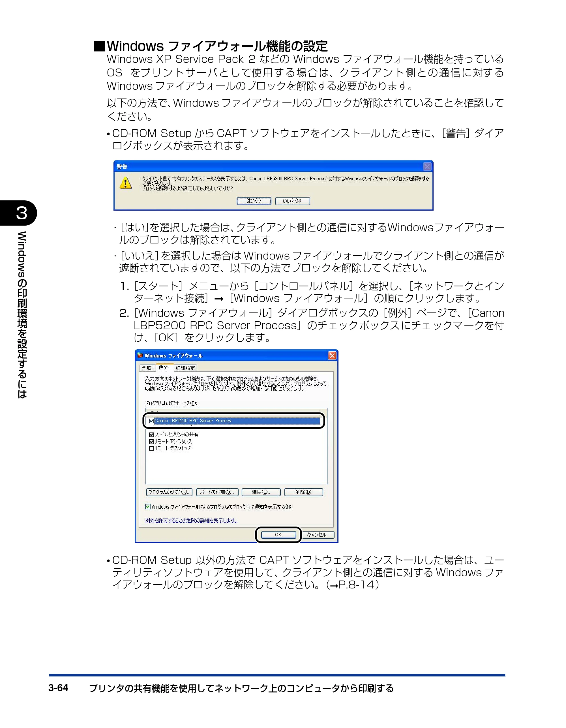
Task: Toggle the ファイルとプリンタの共有 checkbox
Action: [x=151, y=434]
